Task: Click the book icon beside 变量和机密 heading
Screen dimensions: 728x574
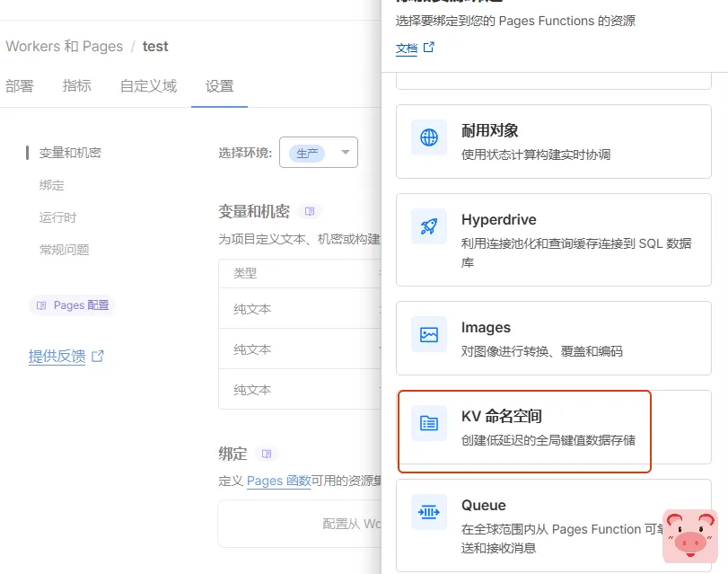Action: [x=310, y=212]
